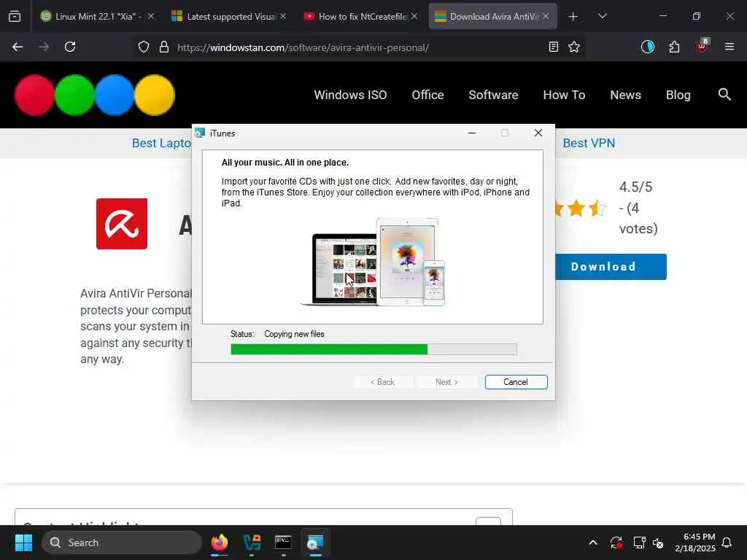Open the notifications bell icon

(727, 542)
